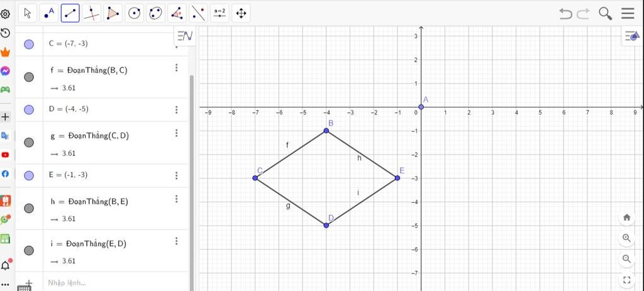Toggle visibility of segment h
This screenshot has width=644, height=291.
(x=29, y=208)
